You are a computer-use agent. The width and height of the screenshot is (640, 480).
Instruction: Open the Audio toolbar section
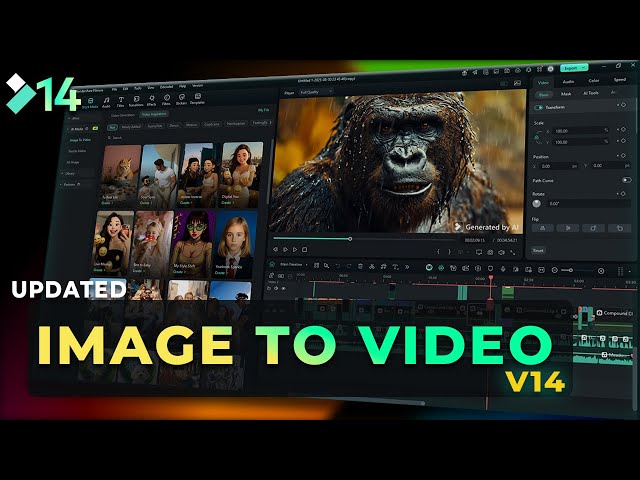coord(106,102)
